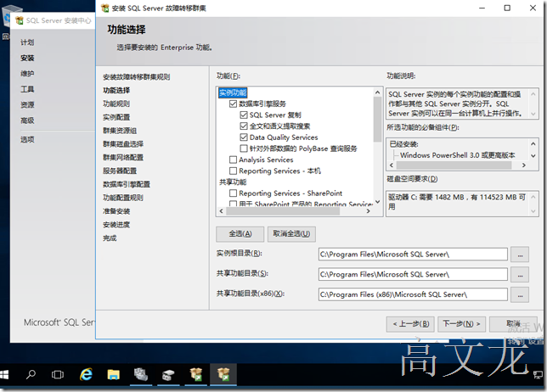Go back with 上一步(B) button
547x392 pixels.
pyautogui.click(x=410, y=324)
